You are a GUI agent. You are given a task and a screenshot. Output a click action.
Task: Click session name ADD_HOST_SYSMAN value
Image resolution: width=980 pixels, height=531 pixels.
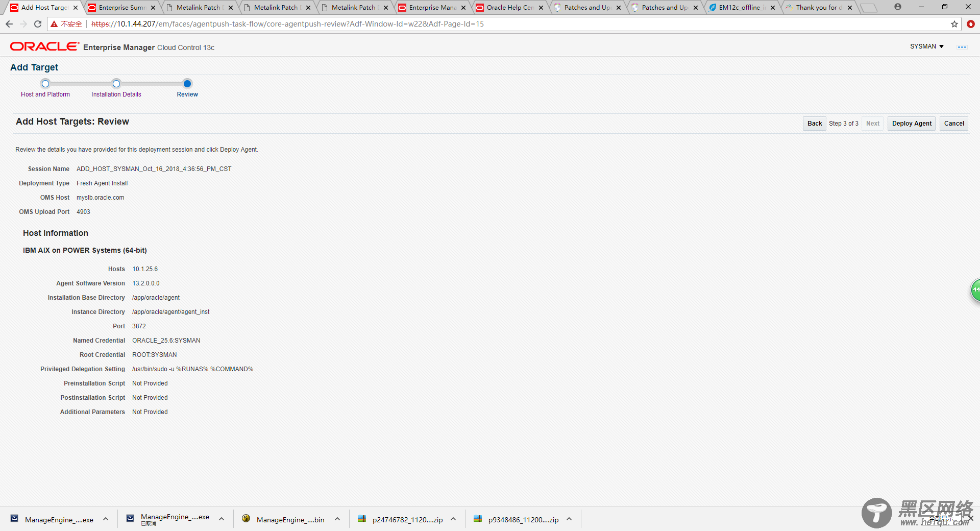[x=154, y=169]
